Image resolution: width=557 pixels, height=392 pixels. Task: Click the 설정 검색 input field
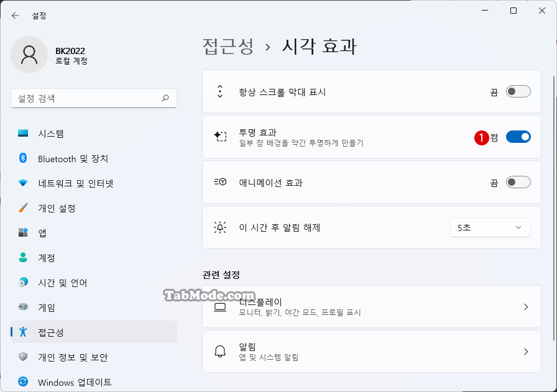pyautogui.click(x=94, y=98)
